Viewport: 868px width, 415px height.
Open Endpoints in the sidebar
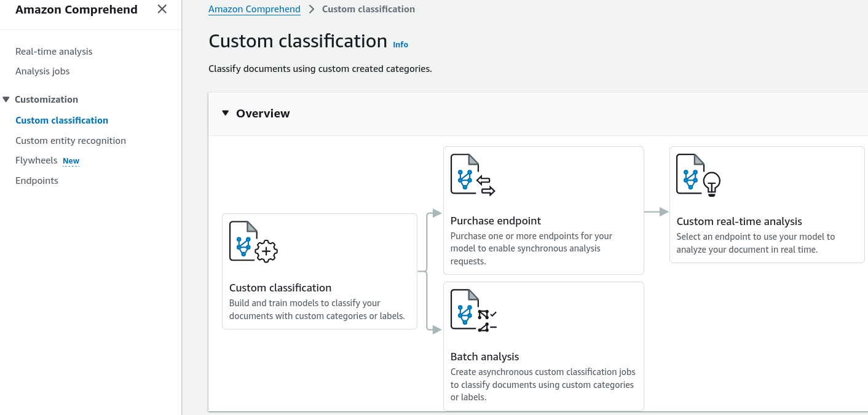tap(37, 181)
